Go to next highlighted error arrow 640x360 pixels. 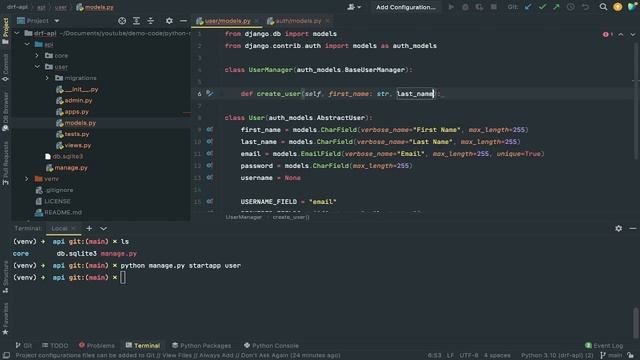(633, 34)
